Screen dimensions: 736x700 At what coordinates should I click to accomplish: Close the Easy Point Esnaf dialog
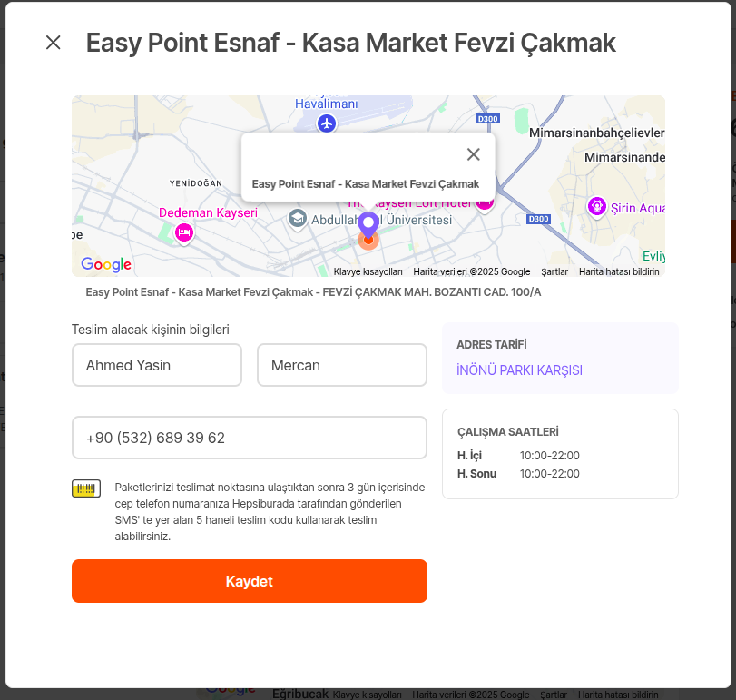pos(54,43)
